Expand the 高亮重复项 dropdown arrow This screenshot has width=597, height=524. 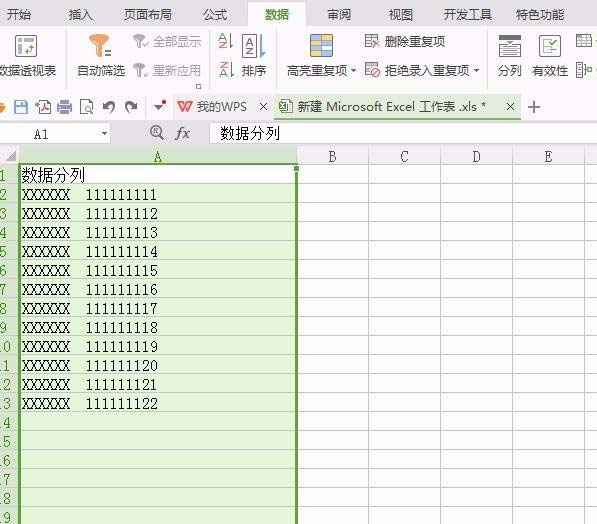(353, 70)
